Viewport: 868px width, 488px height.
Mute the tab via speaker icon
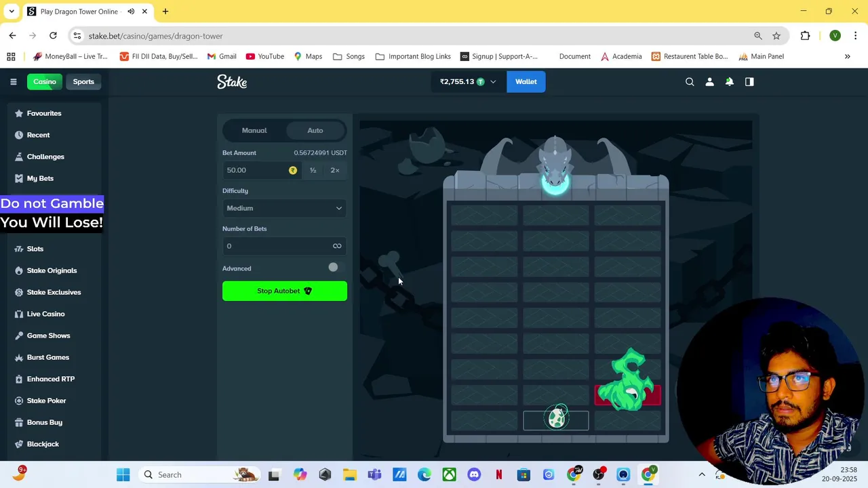131,12
